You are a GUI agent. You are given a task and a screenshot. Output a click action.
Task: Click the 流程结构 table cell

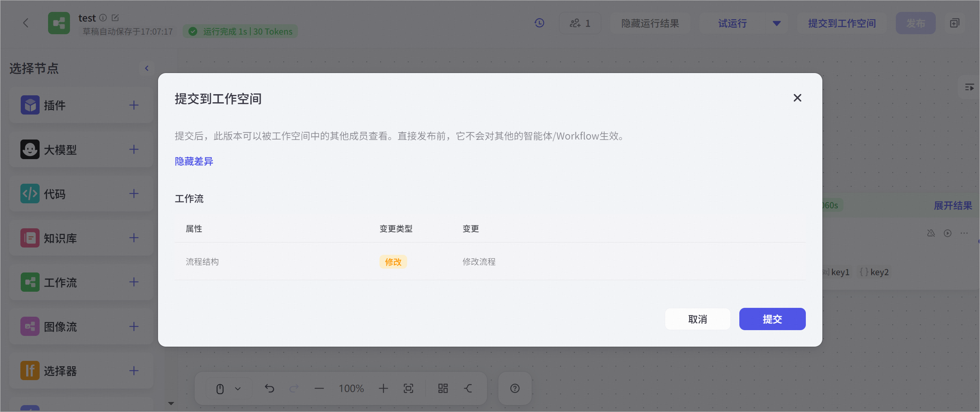point(202,262)
